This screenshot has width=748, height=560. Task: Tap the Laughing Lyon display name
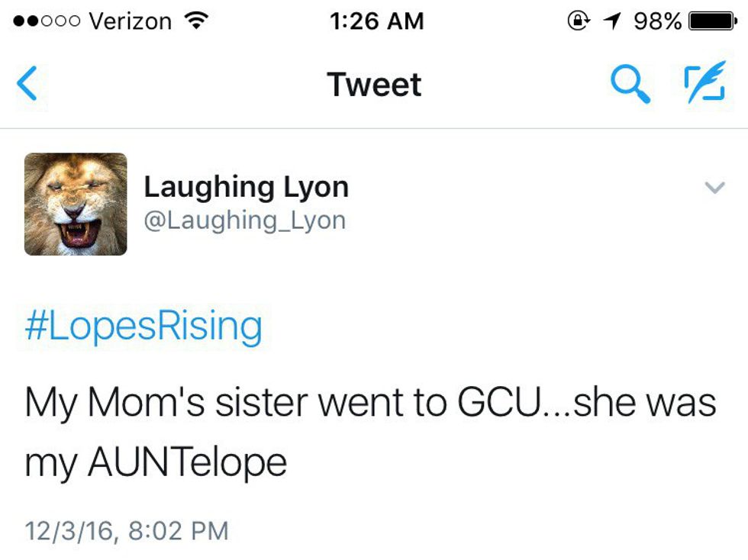(246, 187)
